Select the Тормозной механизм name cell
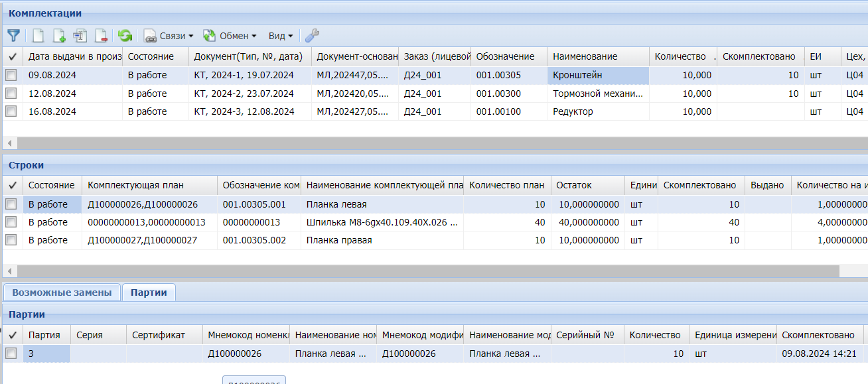 tap(597, 94)
